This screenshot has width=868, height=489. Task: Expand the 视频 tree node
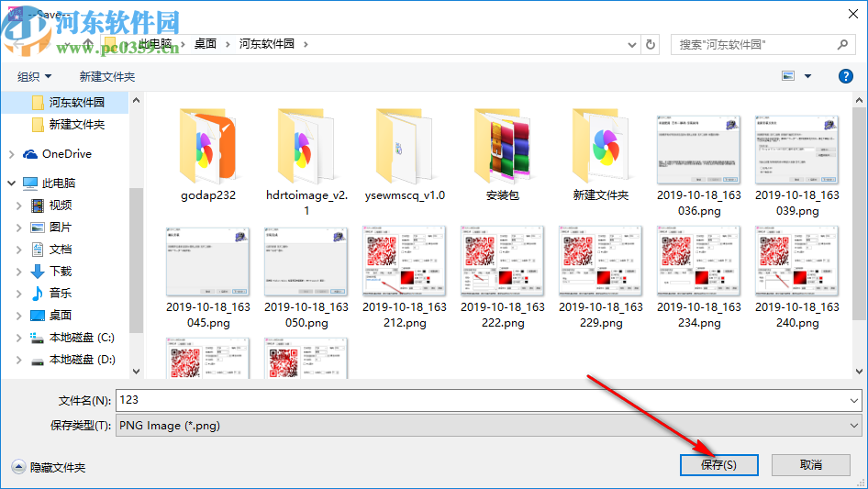19,206
